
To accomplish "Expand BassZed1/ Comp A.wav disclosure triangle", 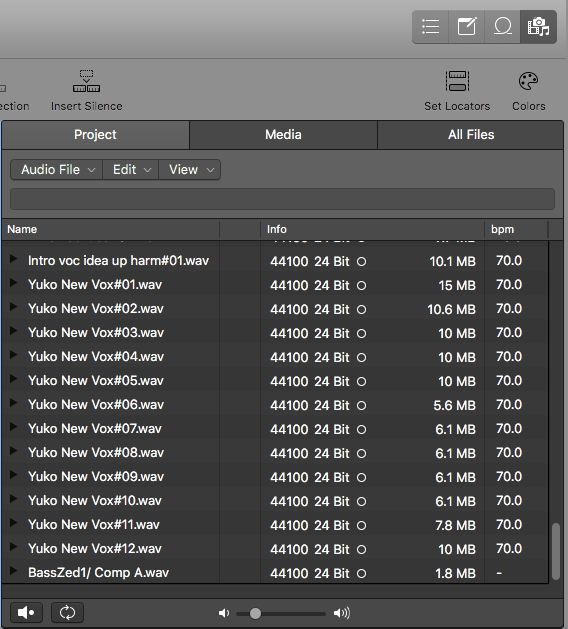I will point(13,571).
